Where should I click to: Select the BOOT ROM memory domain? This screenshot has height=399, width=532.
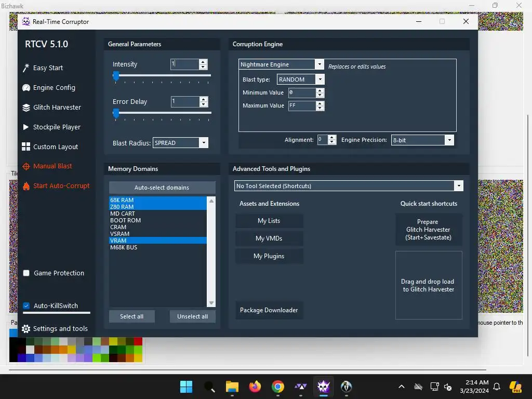tap(158, 220)
